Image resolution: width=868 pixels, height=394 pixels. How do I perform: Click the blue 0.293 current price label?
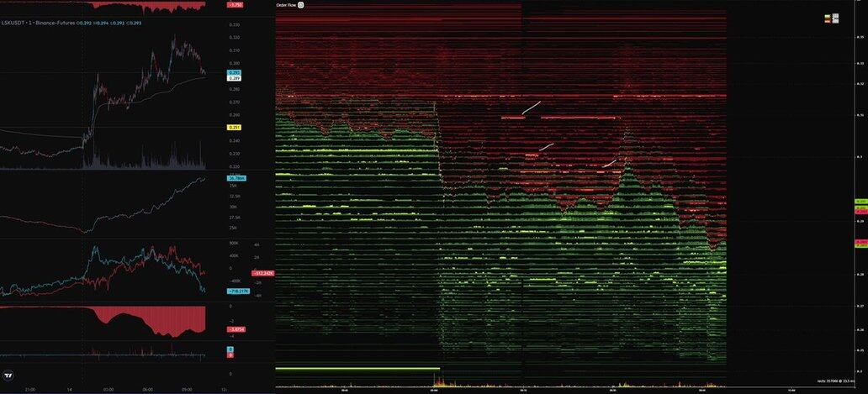point(235,73)
